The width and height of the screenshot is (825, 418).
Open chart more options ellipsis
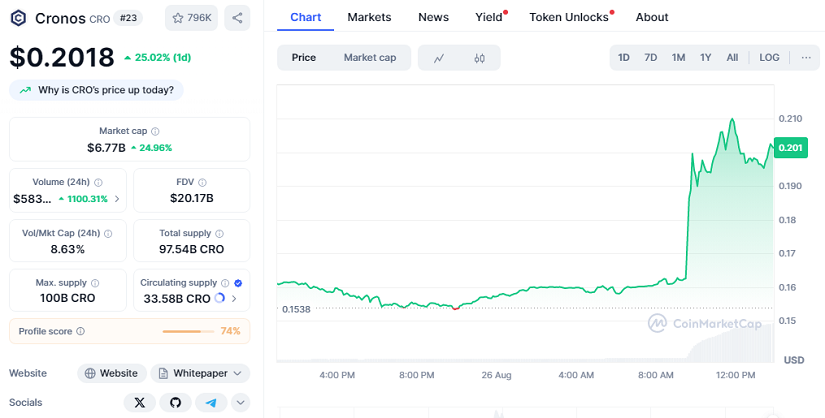pos(806,57)
